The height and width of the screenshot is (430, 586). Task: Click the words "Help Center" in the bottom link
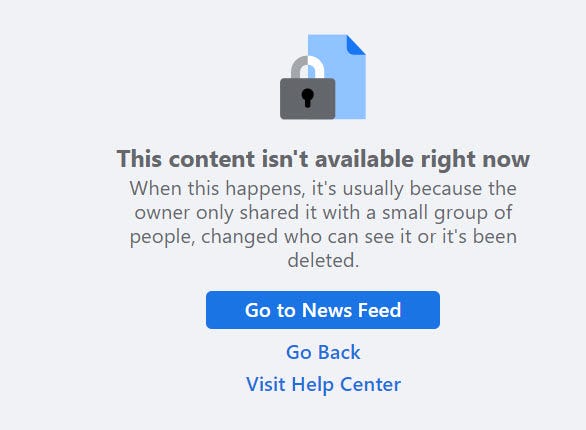(346, 384)
